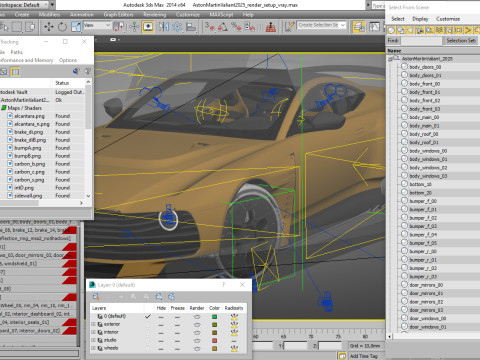Open Customize menu in Select From Scene
Screen dimensions: 480x360
point(448,19)
